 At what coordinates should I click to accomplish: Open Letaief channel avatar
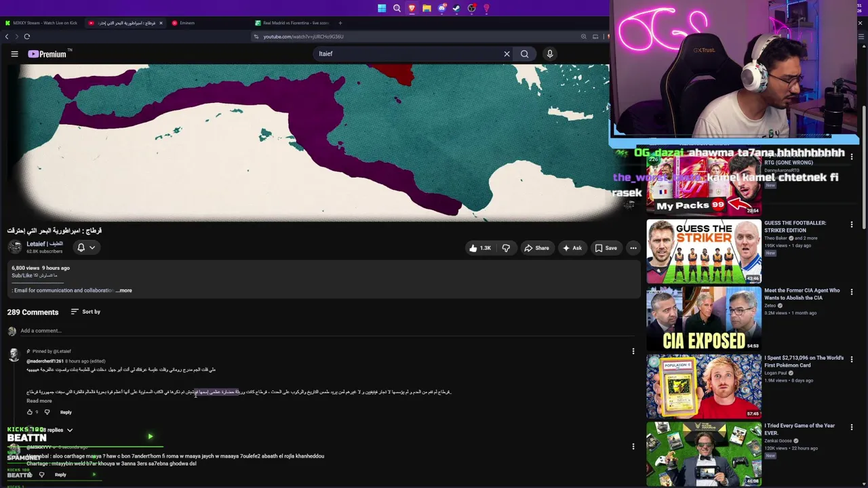point(15,247)
